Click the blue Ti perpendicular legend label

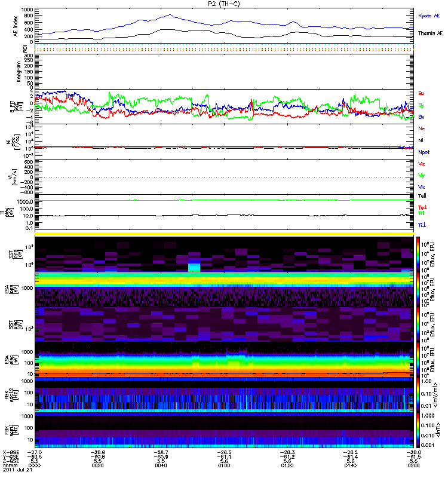coord(422,225)
